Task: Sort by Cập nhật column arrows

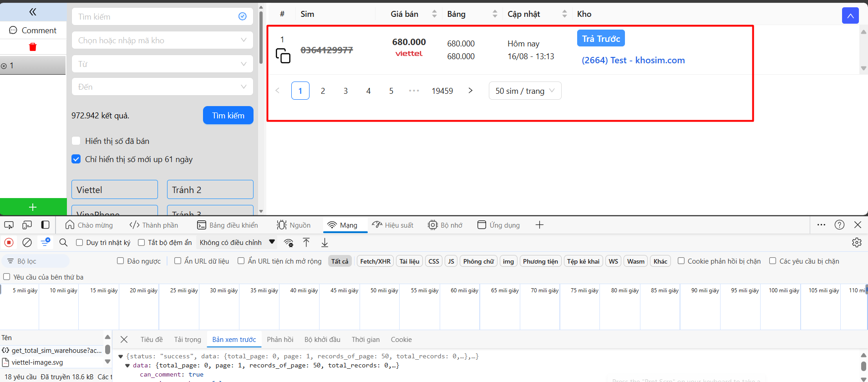Action: pos(564,14)
